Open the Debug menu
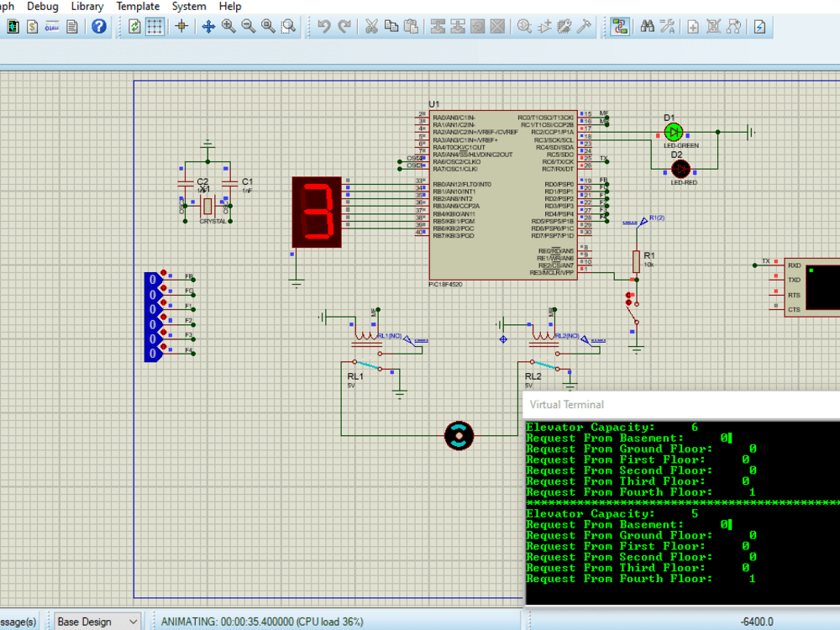Viewport: 840px width, 630px height. pyautogui.click(x=42, y=6)
